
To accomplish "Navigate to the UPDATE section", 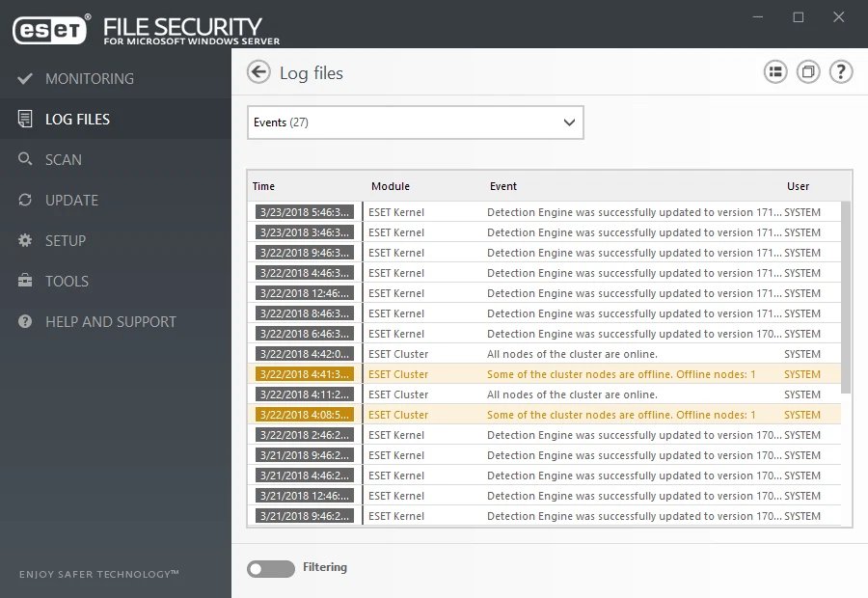I will click(x=73, y=200).
